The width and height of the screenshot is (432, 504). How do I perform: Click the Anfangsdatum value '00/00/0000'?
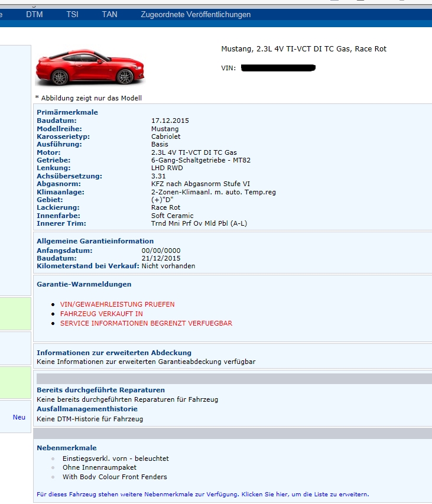(161, 251)
